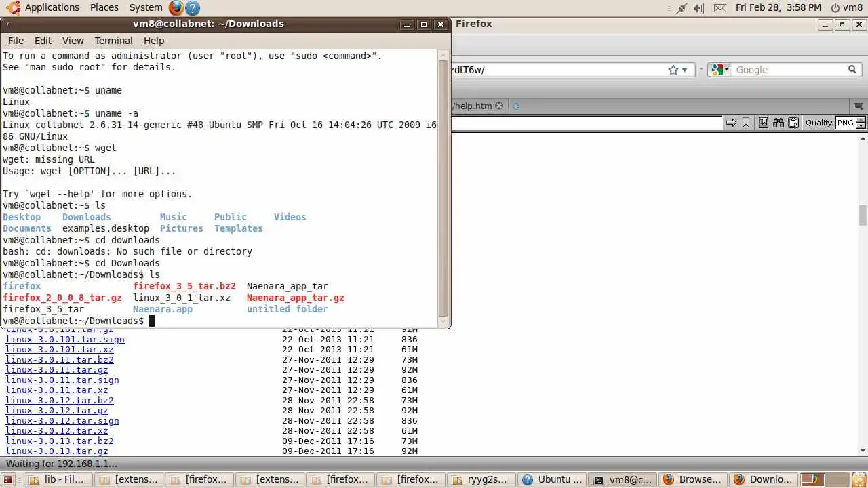Open linux-3.0.12.tar.gz link
Screen dimensions: 868x488
click(x=57, y=411)
